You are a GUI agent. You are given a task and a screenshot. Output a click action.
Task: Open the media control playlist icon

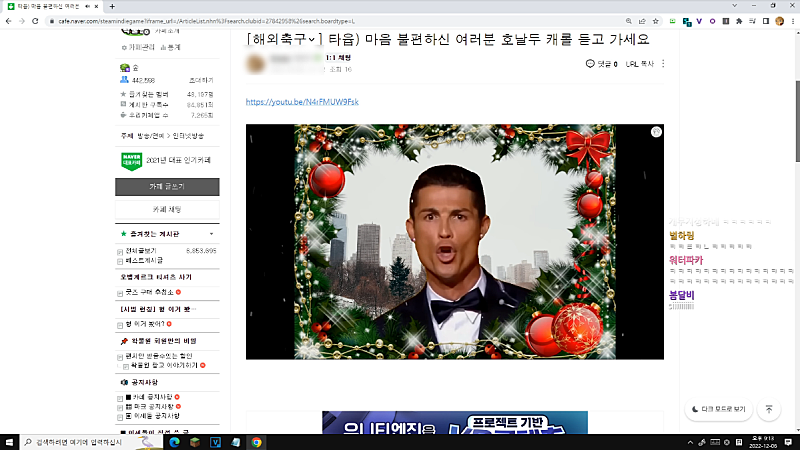tap(752, 21)
